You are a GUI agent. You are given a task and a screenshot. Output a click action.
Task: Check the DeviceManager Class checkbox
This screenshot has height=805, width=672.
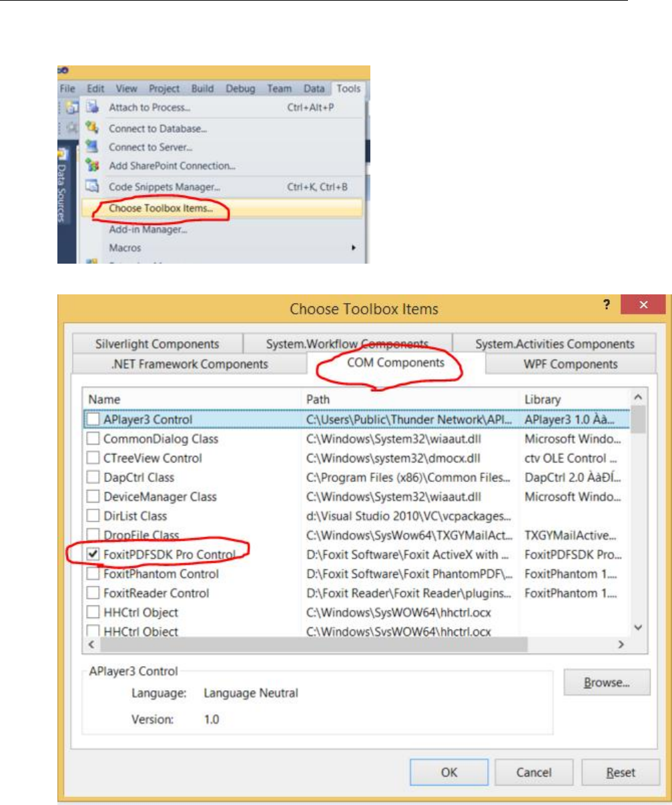click(x=93, y=497)
